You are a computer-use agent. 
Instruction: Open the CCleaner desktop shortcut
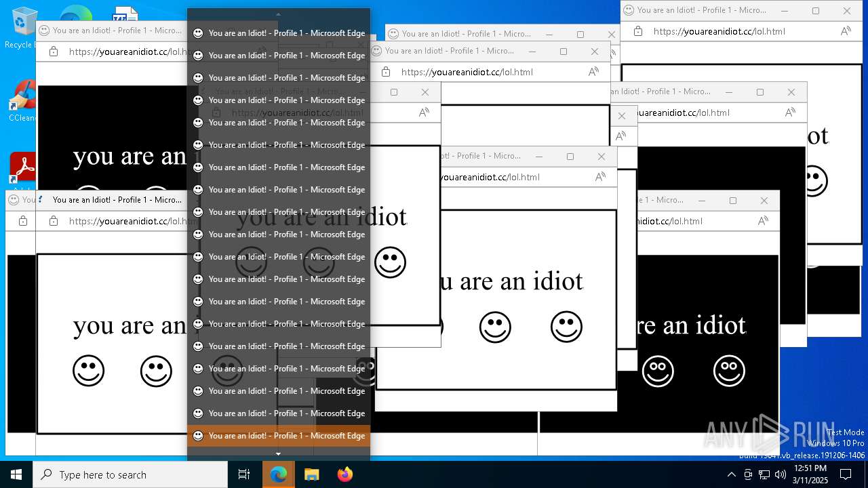coord(22,102)
